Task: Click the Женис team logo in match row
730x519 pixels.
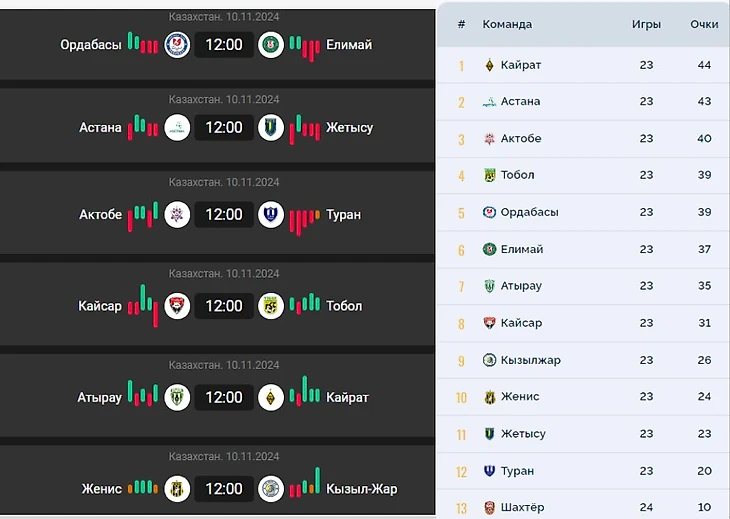Action: (x=177, y=489)
